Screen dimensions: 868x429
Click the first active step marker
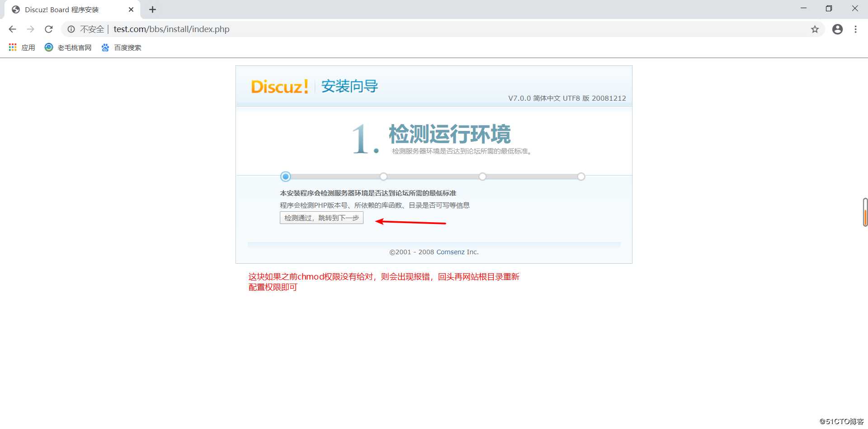tap(285, 177)
